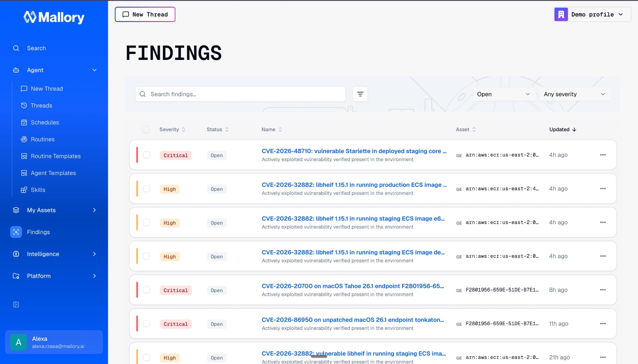The width and height of the screenshot is (638, 364).
Task: Open CVE-2026-48710 vulnerable Starlette finding link
Action: point(354,151)
